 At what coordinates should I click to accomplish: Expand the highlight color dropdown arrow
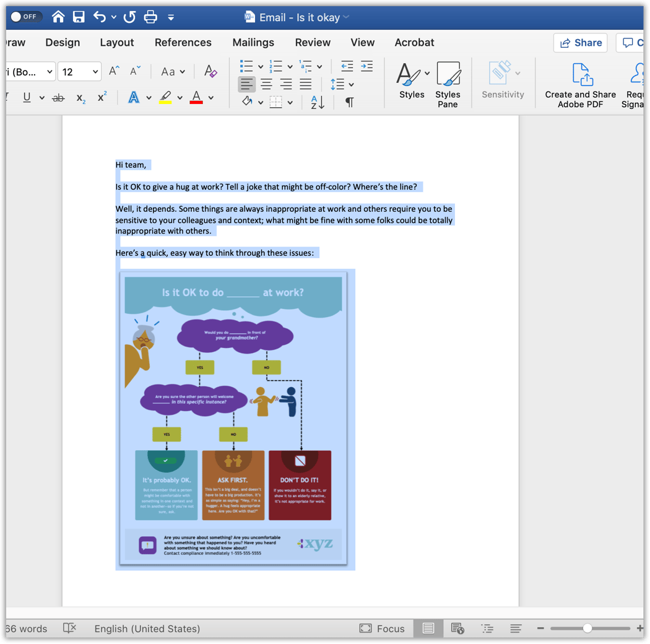[180, 98]
